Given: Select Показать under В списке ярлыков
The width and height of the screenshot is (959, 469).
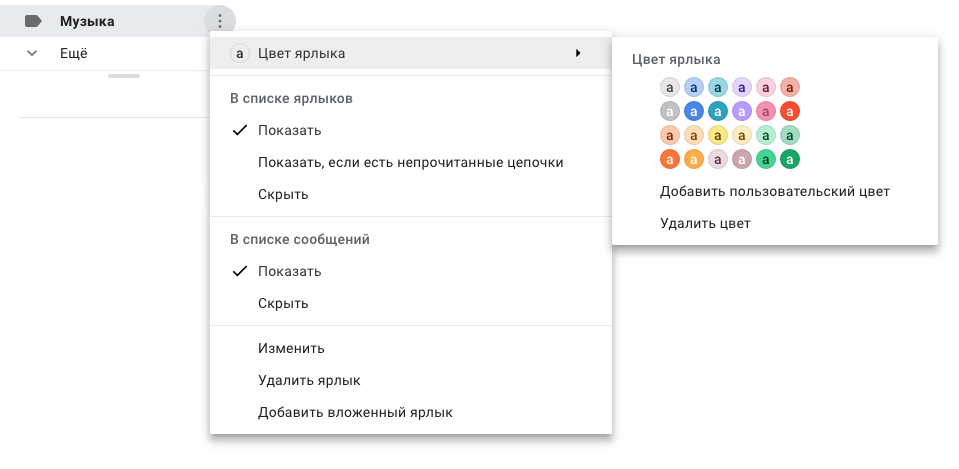Looking at the screenshot, I should (x=289, y=131).
